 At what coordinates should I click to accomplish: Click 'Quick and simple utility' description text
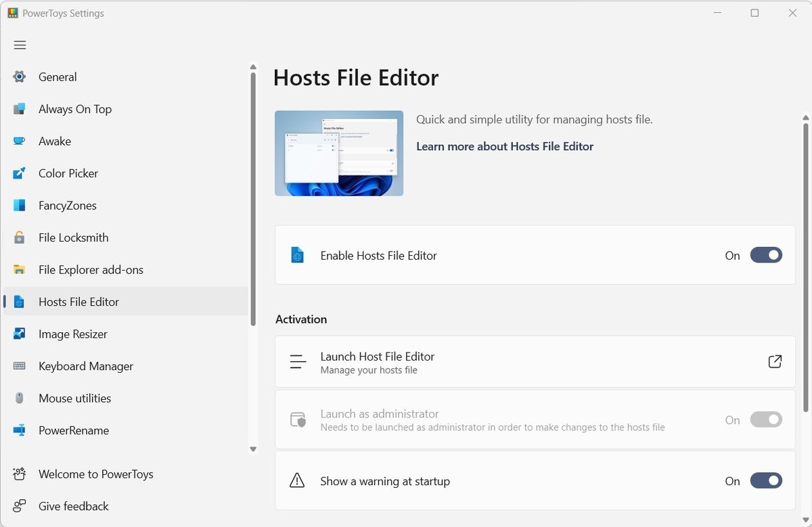pyautogui.click(x=535, y=120)
